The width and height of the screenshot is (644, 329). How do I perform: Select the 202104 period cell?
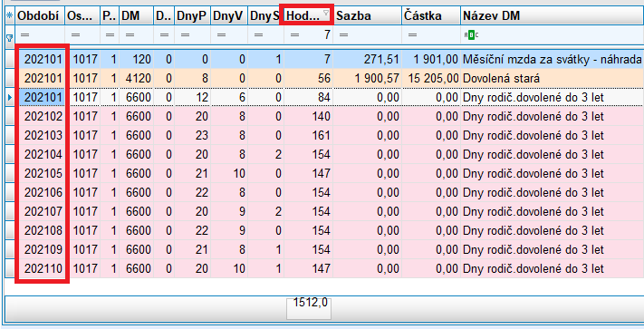[x=40, y=154]
